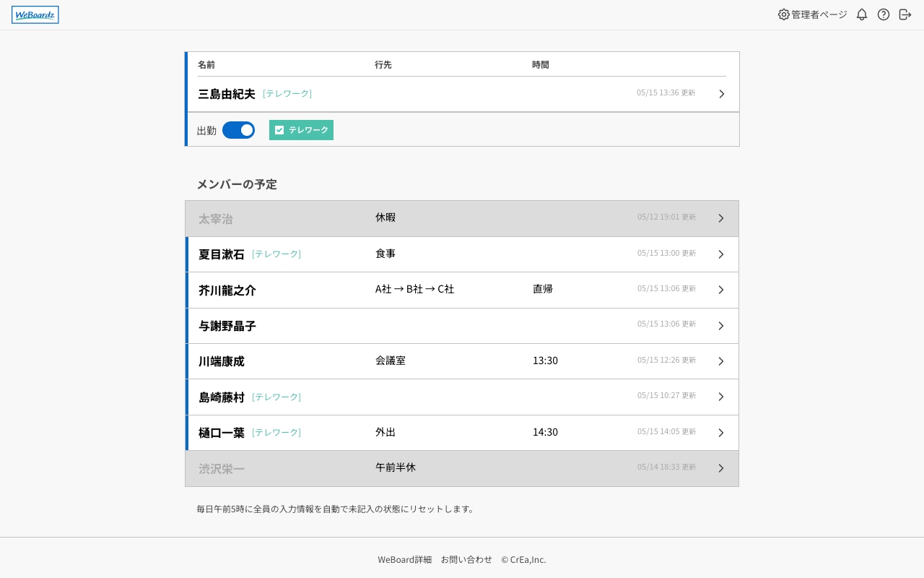Click the 行先 column header
924x578 pixels.
pos(383,64)
